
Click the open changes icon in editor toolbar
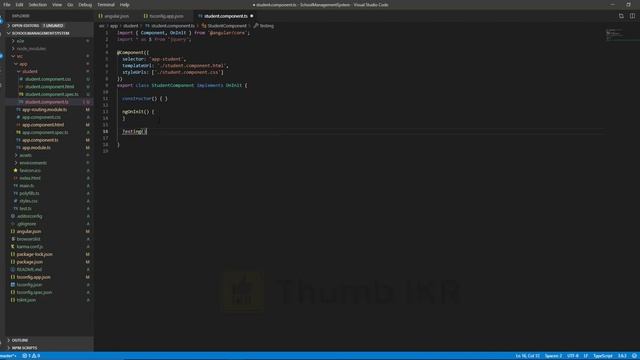[x=621, y=16]
